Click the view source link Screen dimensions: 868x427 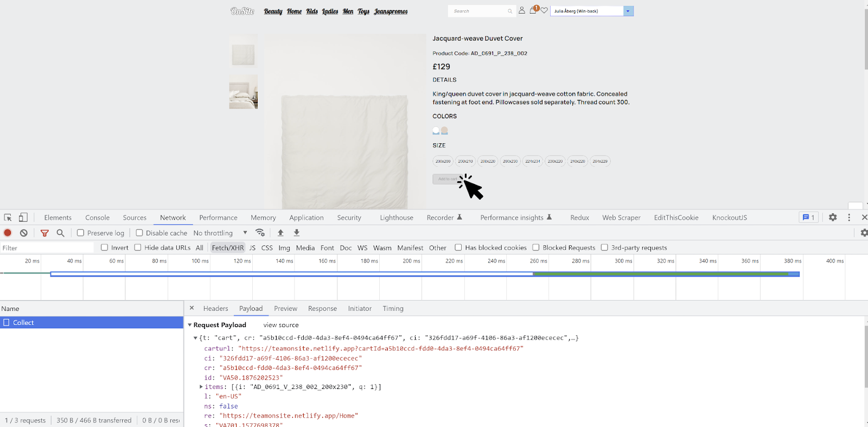(280, 325)
